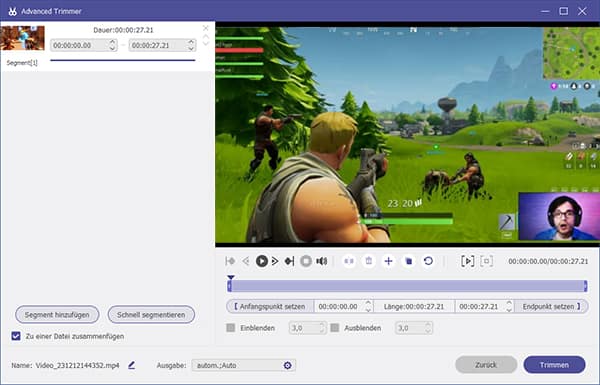Screen dimensions: 600x385
Task: Click the video preview area
Action: click(x=408, y=134)
